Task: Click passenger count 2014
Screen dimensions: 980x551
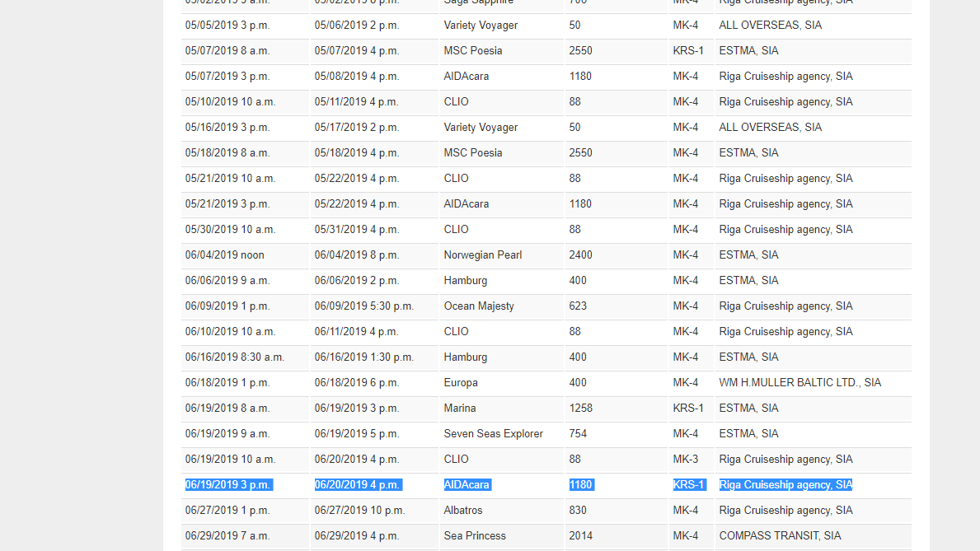Action: click(580, 536)
